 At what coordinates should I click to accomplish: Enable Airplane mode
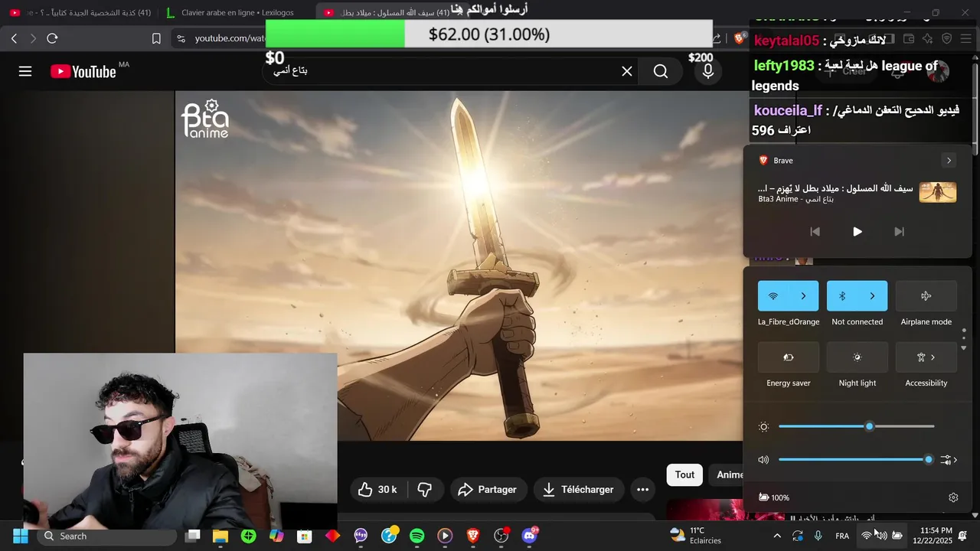click(x=926, y=296)
